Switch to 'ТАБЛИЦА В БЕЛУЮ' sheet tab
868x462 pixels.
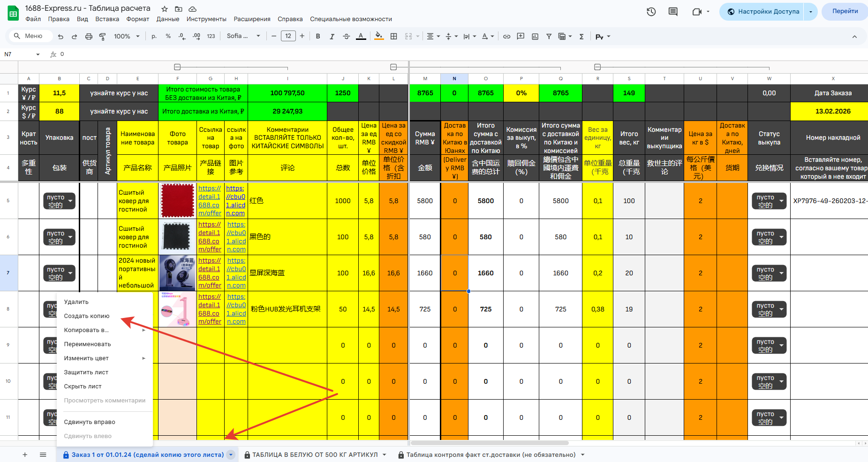(x=315, y=454)
